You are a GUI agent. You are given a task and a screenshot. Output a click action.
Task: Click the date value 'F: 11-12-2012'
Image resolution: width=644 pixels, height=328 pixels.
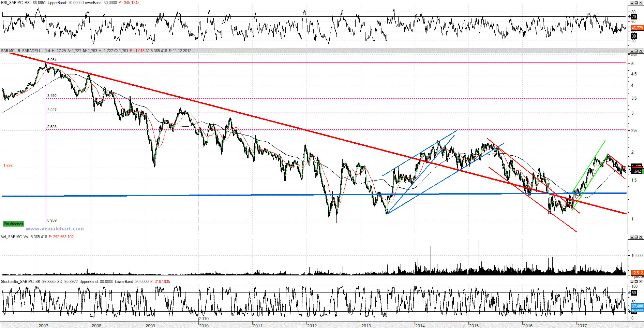click(x=180, y=51)
